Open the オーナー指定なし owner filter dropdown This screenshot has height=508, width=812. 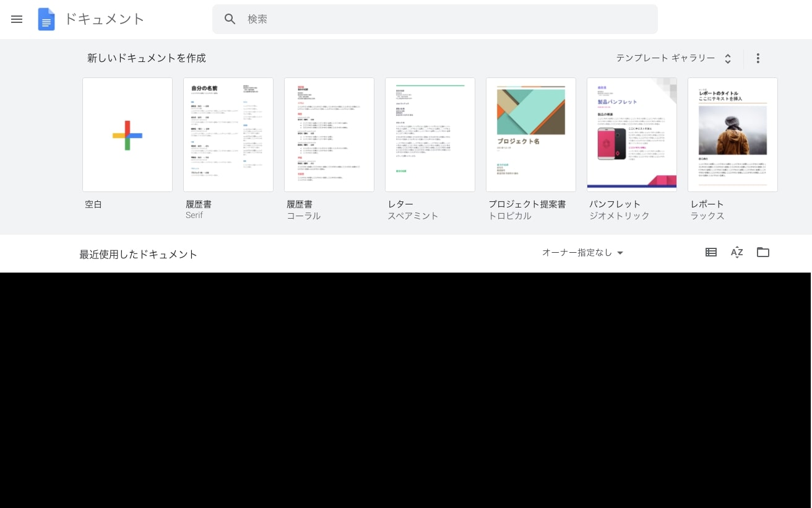(582, 253)
